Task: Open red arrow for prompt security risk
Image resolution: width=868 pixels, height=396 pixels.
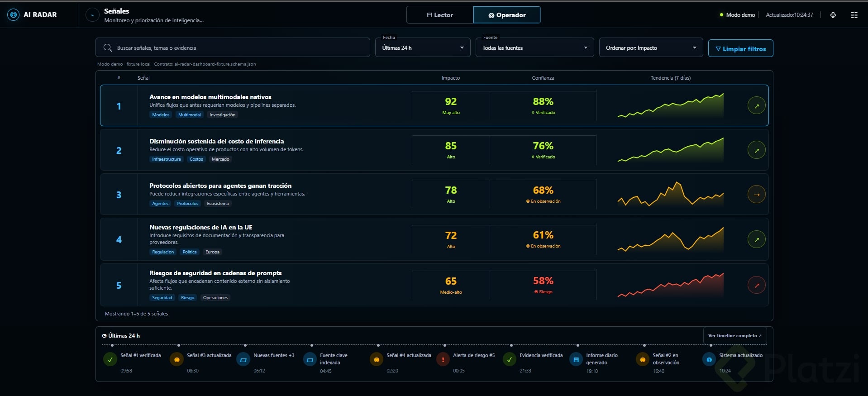Action: tap(757, 285)
